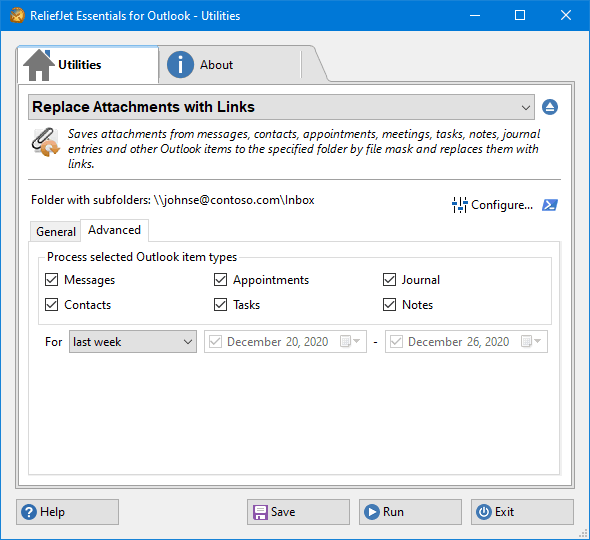Uncheck the Messages checkbox
590x540 pixels.
52,280
